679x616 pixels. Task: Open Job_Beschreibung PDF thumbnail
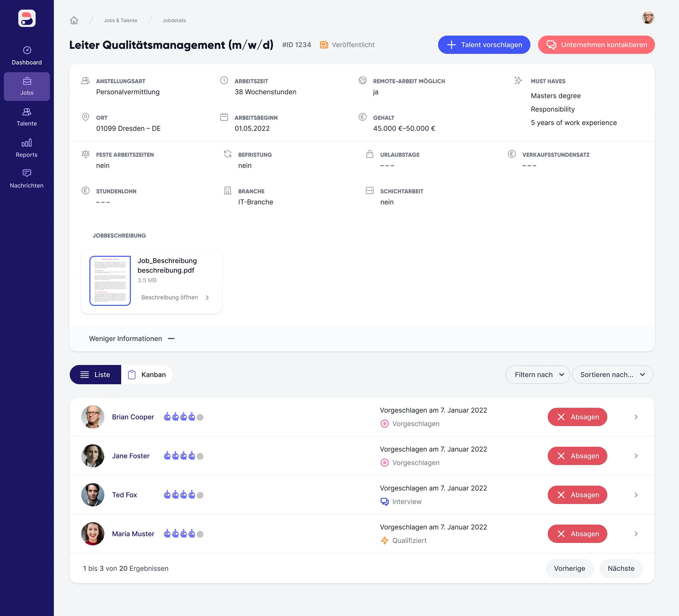[110, 281]
